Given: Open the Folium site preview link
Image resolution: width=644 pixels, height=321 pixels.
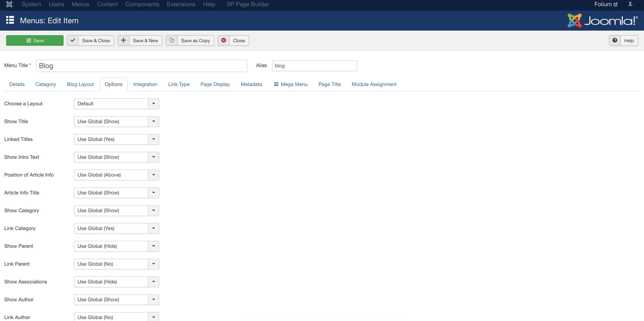Looking at the screenshot, I should (605, 4).
